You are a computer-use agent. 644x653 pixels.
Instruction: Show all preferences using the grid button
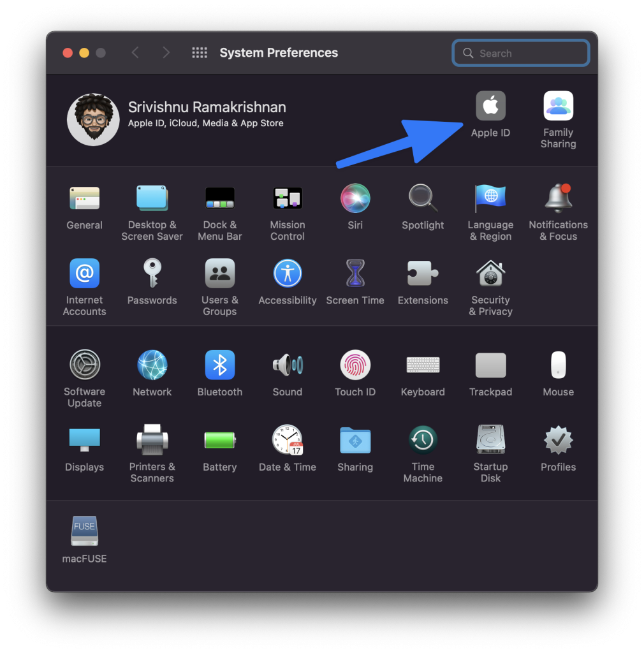[x=200, y=52]
